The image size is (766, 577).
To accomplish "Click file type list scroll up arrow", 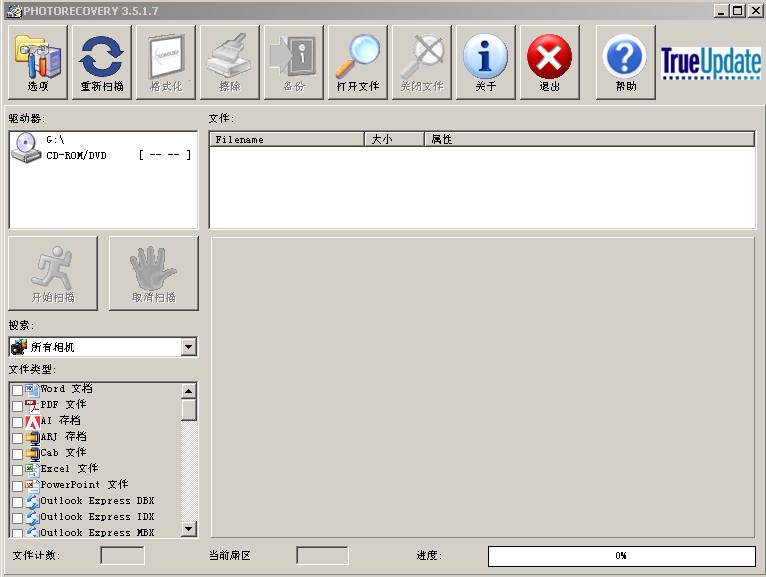I will [x=189, y=391].
